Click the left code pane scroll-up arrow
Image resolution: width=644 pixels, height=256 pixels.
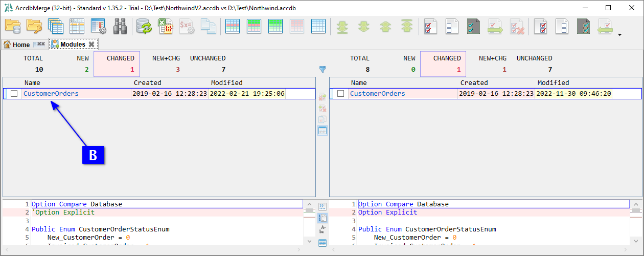coord(309,204)
